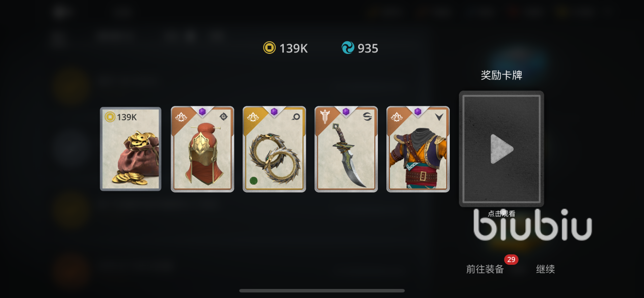
Task: Tap the teal shadow energy icon
Action: click(348, 48)
